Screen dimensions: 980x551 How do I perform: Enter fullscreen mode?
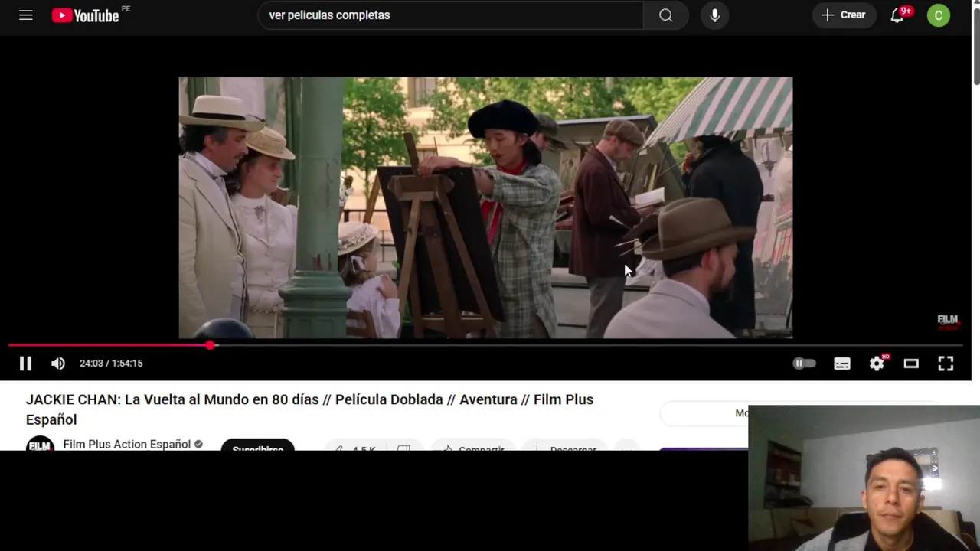point(946,364)
